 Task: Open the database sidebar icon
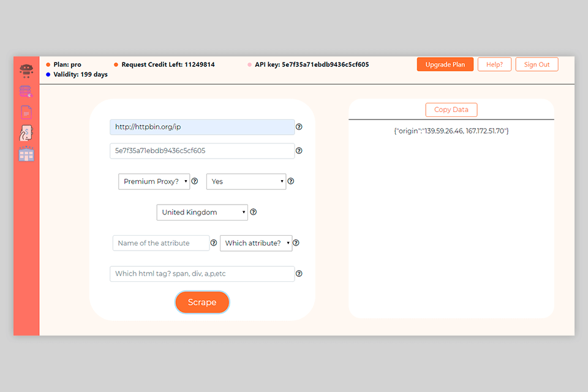[x=26, y=91]
